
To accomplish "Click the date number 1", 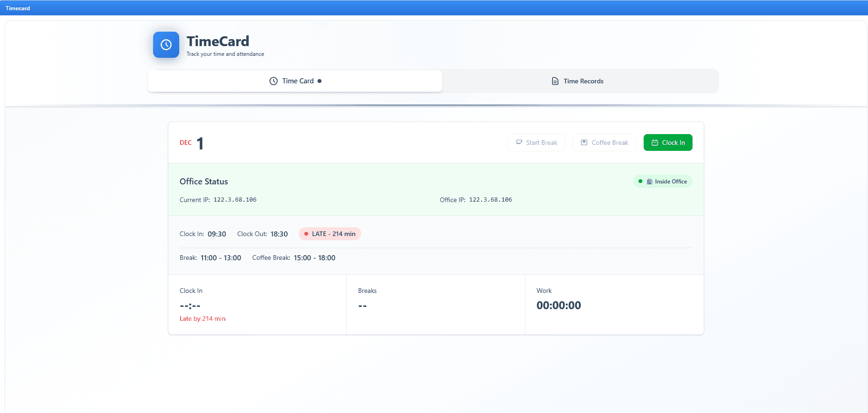I will pos(200,143).
